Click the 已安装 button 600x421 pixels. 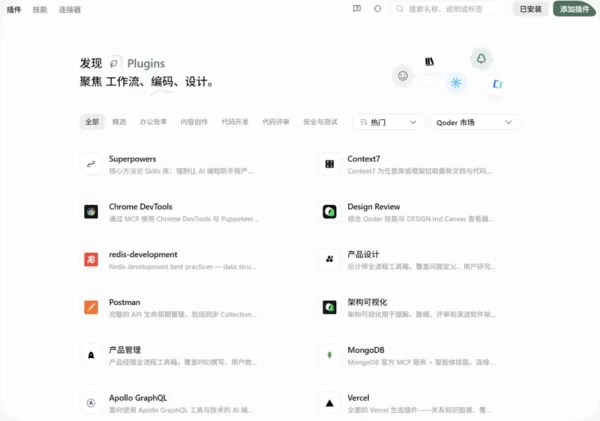(x=530, y=9)
